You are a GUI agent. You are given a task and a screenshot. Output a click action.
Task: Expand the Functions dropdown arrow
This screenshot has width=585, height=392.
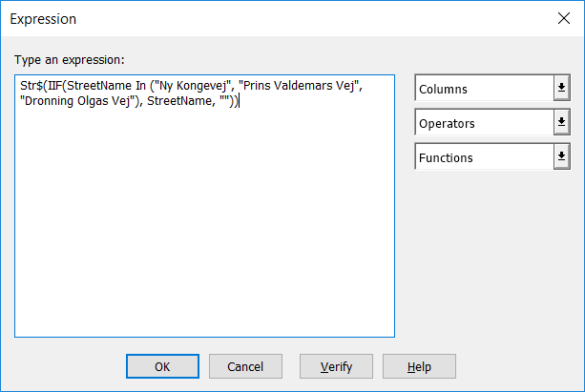tap(561, 157)
